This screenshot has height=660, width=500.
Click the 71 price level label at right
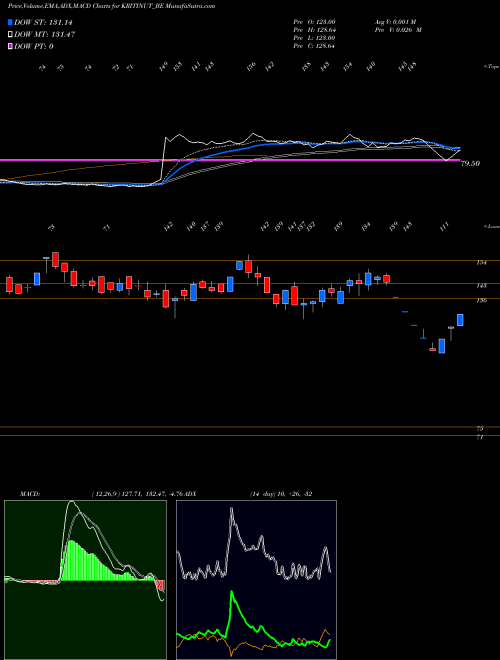(x=480, y=438)
